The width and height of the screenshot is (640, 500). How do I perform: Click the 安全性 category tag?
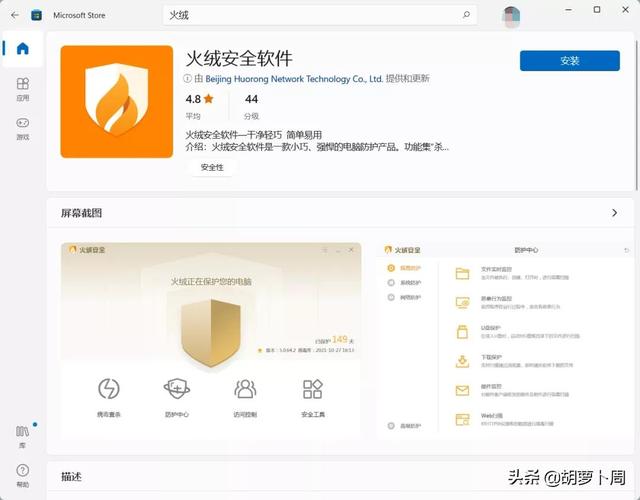(212, 167)
